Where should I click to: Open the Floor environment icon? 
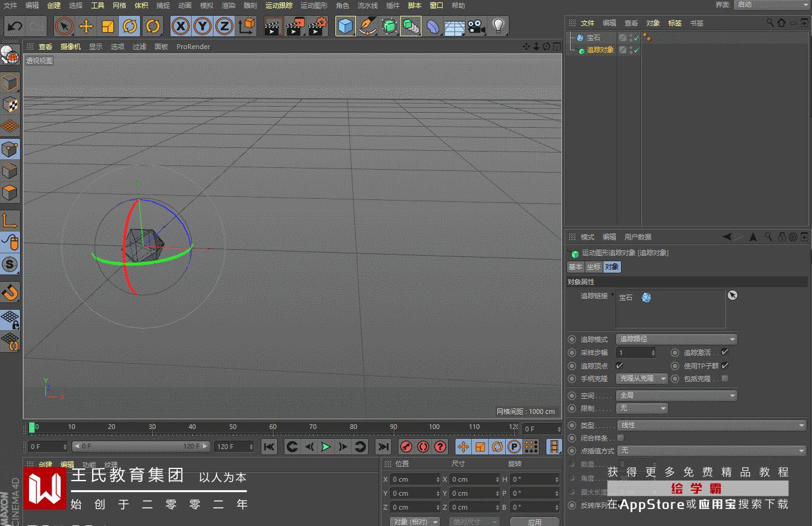(454, 26)
